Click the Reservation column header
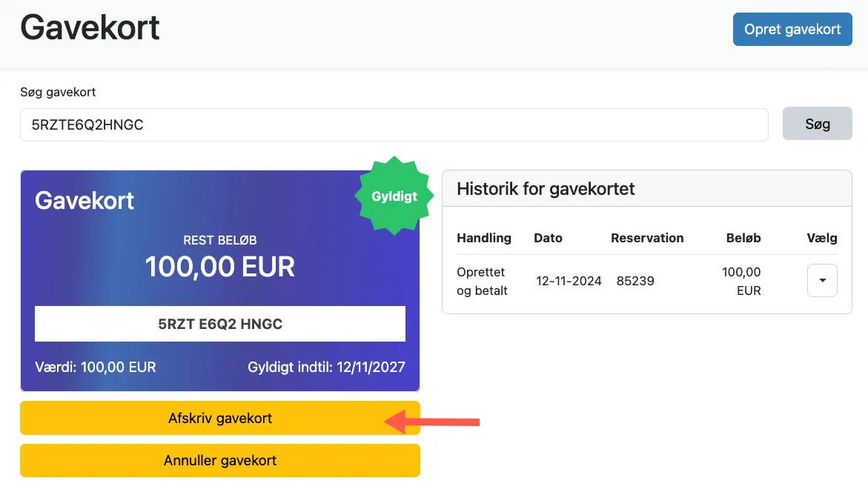 [x=647, y=238]
